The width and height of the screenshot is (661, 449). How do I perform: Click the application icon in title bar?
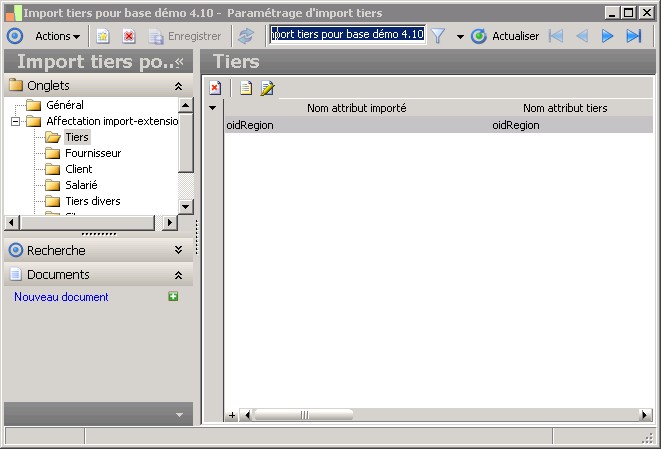point(13,13)
